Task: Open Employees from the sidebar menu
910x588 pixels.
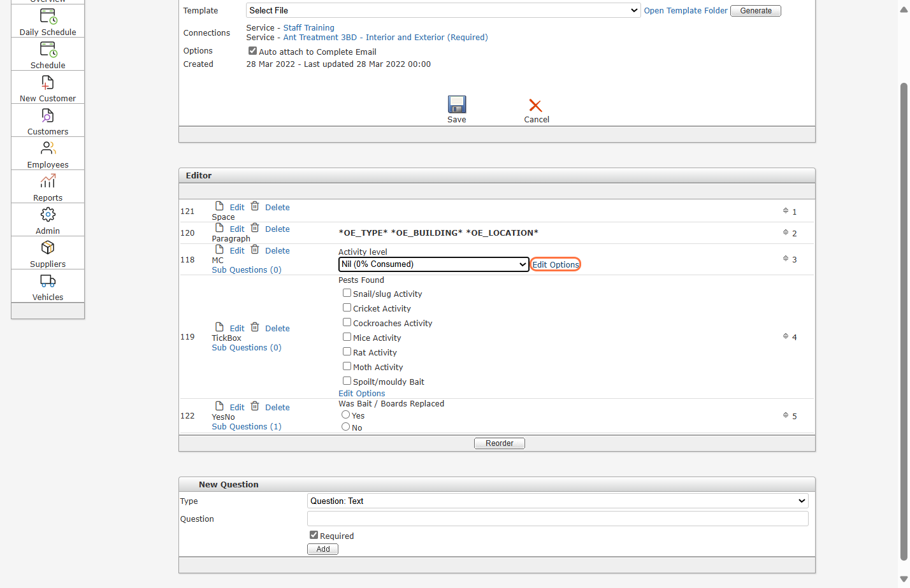Action: pos(48,149)
